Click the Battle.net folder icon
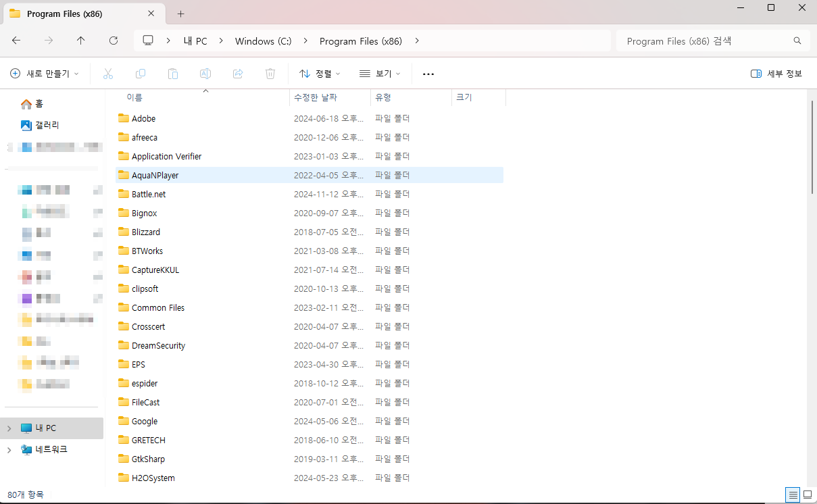817x504 pixels. tap(123, 194)
